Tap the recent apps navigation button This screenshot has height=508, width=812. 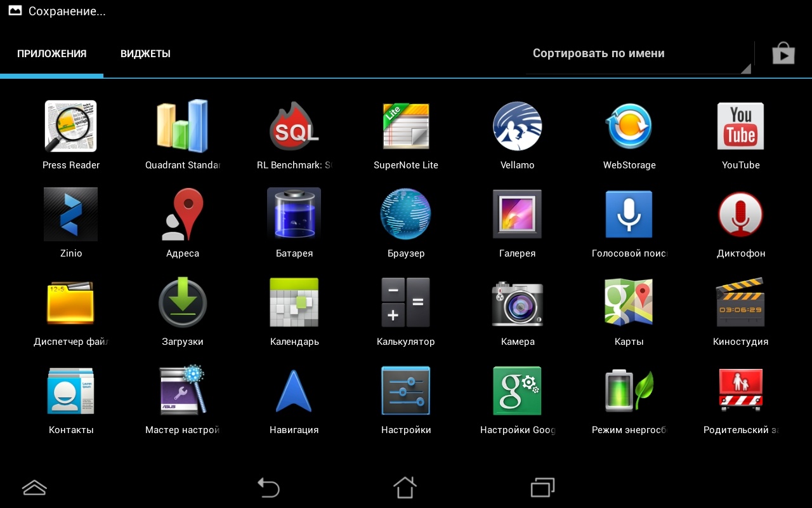click(x=542, y=488)
